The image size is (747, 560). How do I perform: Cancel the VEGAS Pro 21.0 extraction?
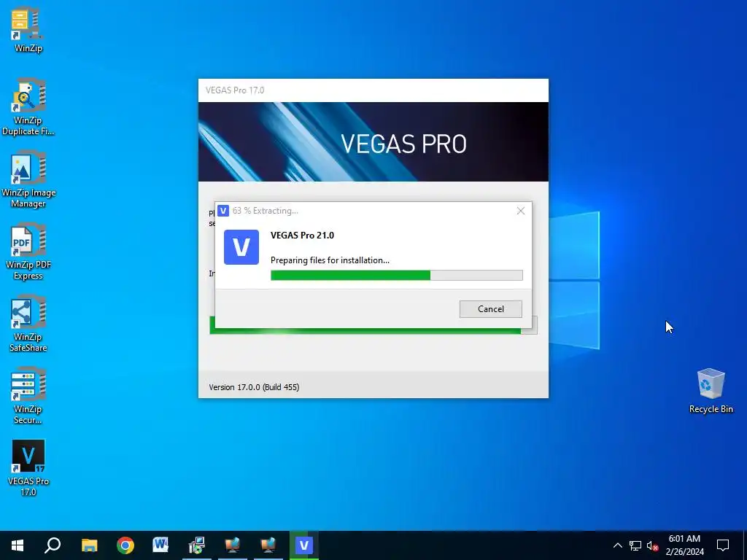[491, 309]
